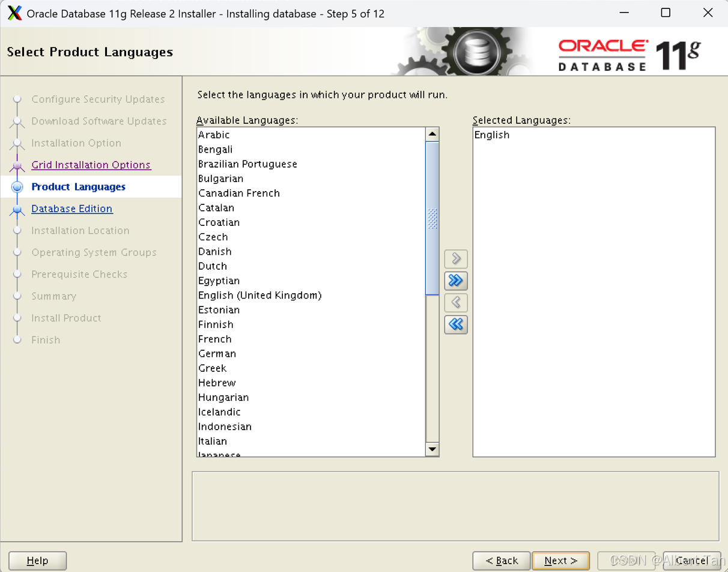The height and width of the screenshot is (572, 728).
Task: Click the Finish step
Action: click(x=46, y=340)
